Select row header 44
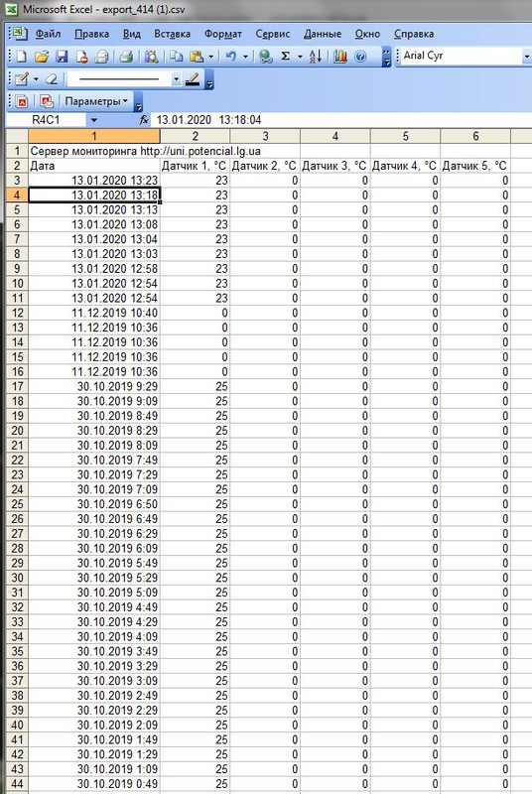Screen dimensions: 532x794 [x=17, y=784]
